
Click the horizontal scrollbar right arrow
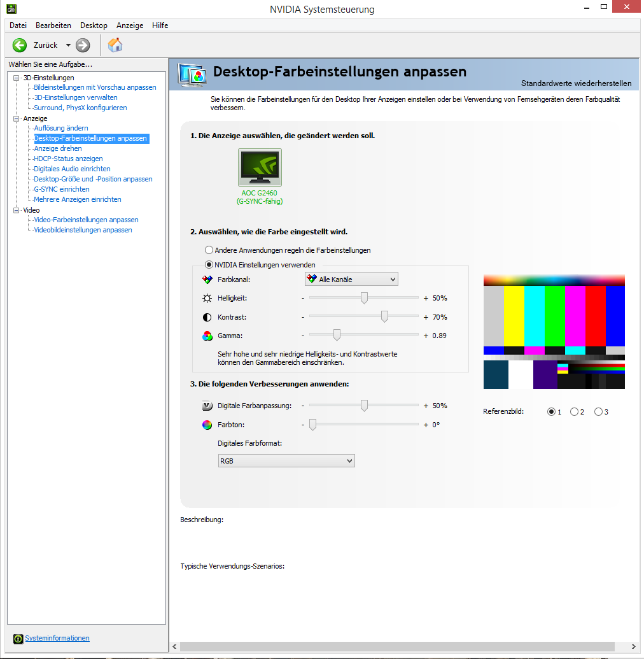633,646
